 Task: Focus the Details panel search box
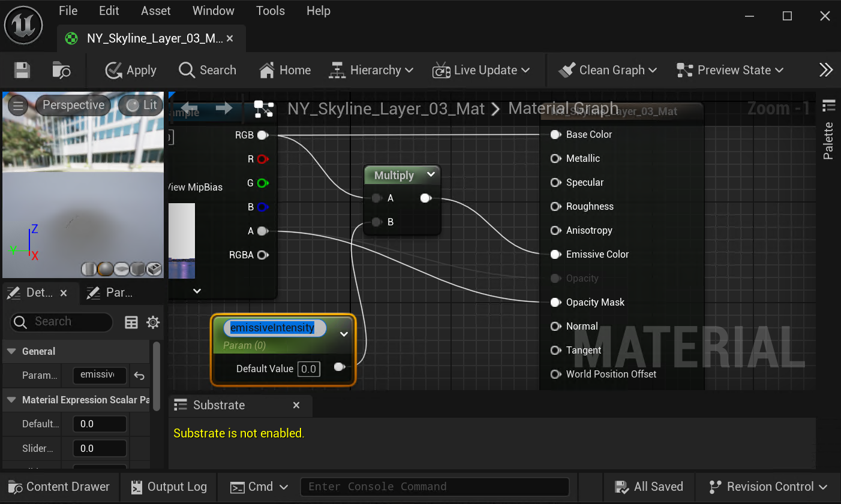(61, 322)
